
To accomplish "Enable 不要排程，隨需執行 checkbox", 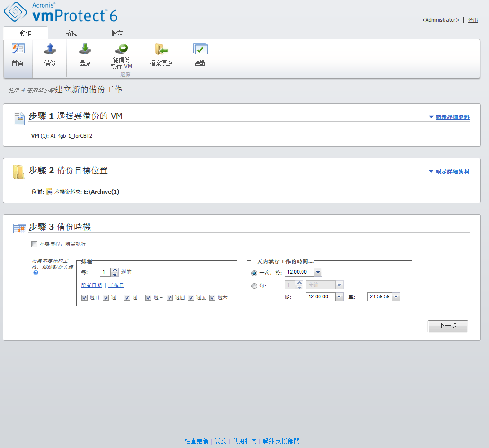I will (34, 244).
